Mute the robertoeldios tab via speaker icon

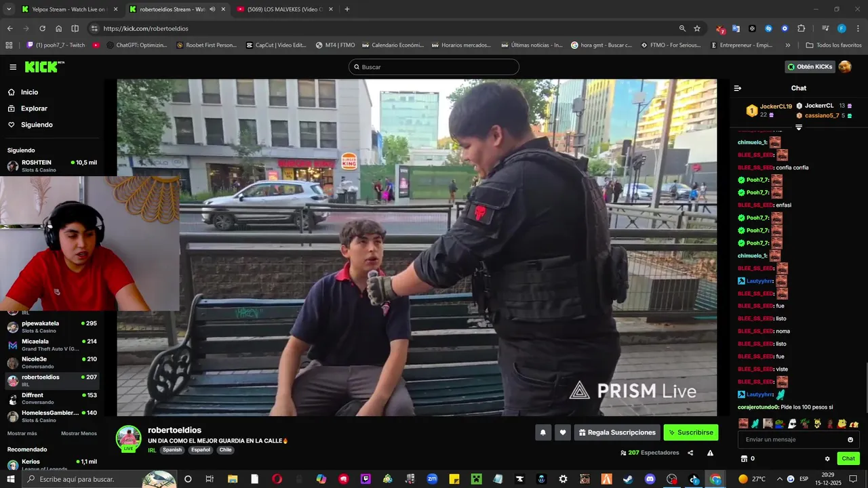[x=212, y=9]
